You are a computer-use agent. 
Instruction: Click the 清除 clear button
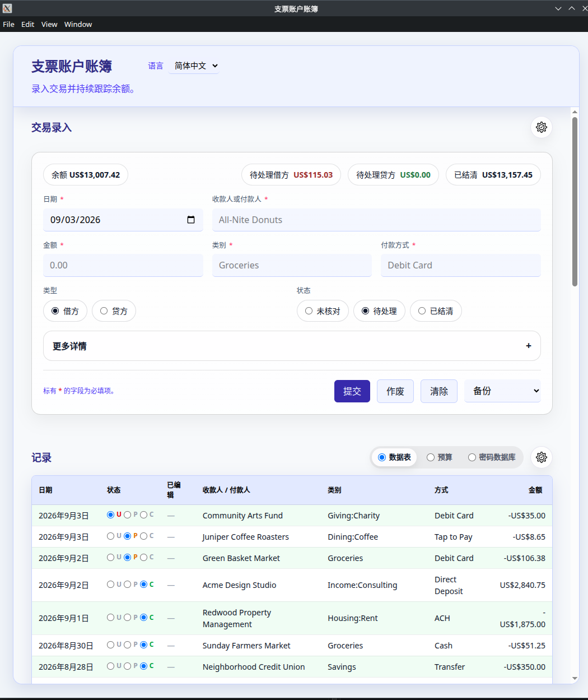click(x=439, y=391)
